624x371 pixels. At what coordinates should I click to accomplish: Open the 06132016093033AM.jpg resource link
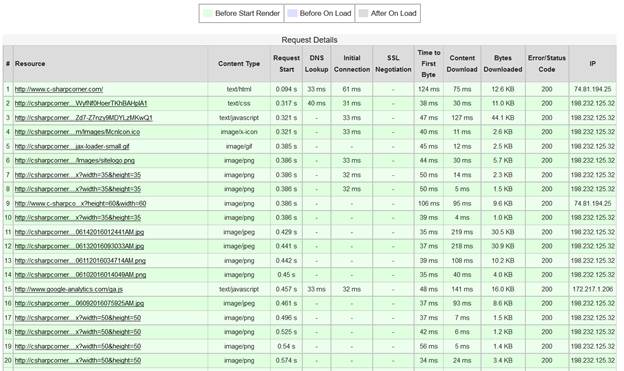[79, 246]
